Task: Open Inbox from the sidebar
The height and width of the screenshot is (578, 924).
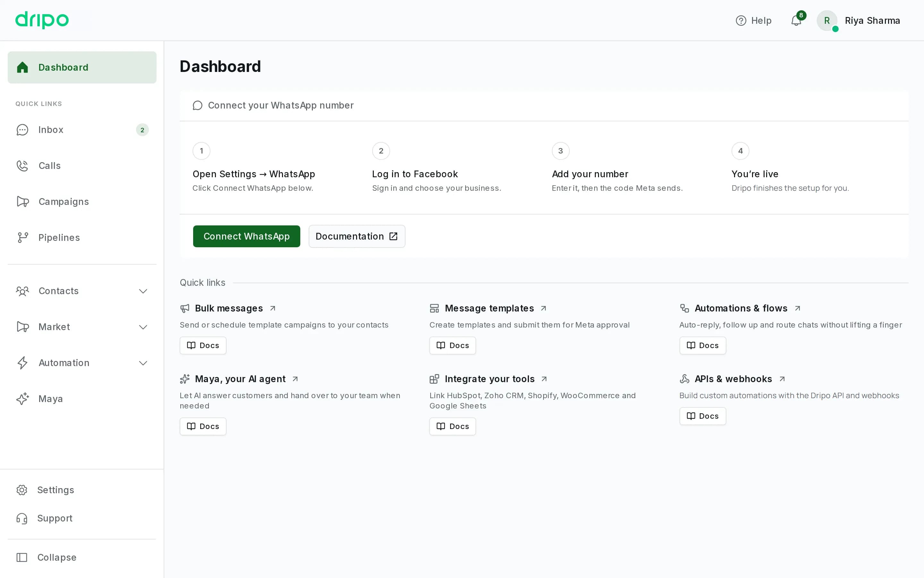Action: [x=82, y=130]
